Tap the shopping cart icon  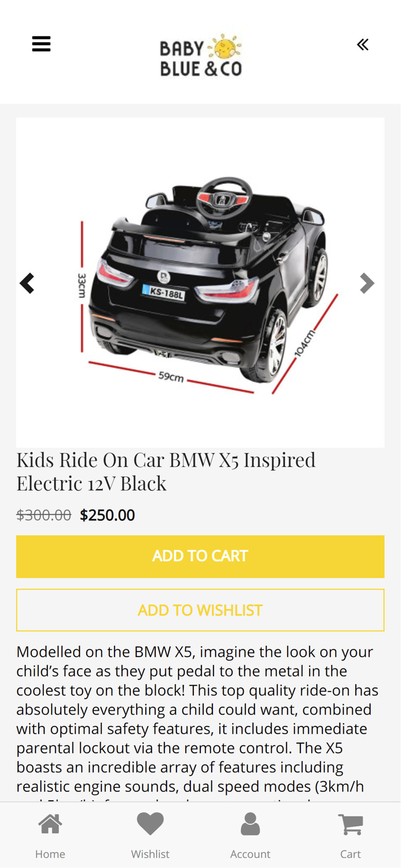(x=351, y=824)
